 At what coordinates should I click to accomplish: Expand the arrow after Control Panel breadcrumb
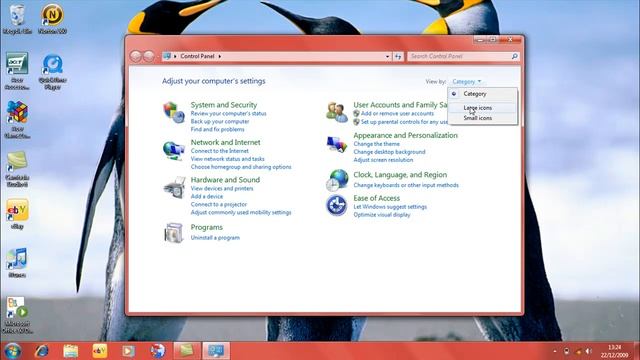pos(220,56)
